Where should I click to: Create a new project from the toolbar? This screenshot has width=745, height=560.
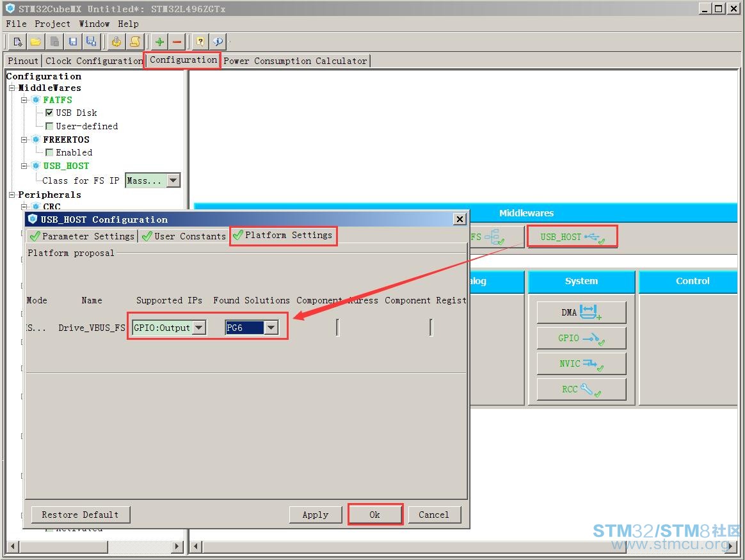(x=17, y=42)
